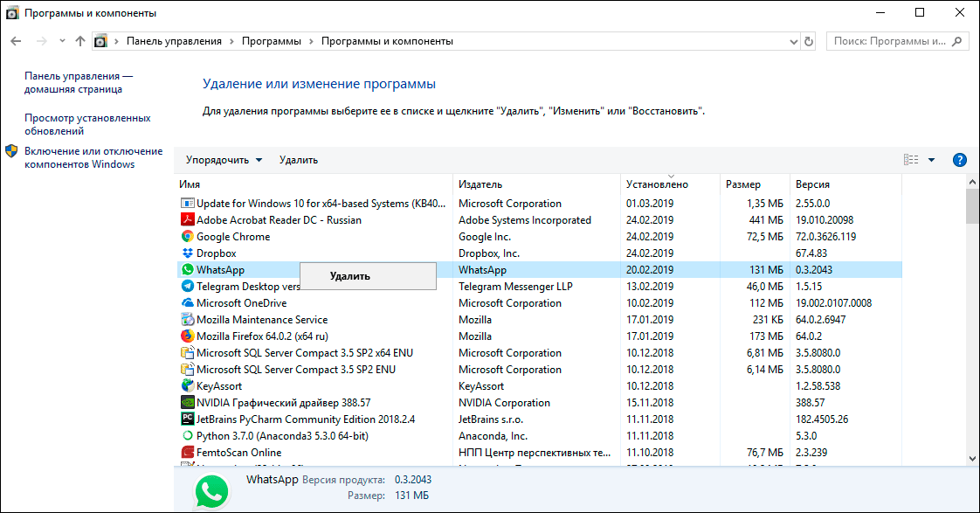The height and width of the screenshot is (513, 980).
Task: Click the Mozilla Maintenance Service icon
Action: click(x=188, y=319)
